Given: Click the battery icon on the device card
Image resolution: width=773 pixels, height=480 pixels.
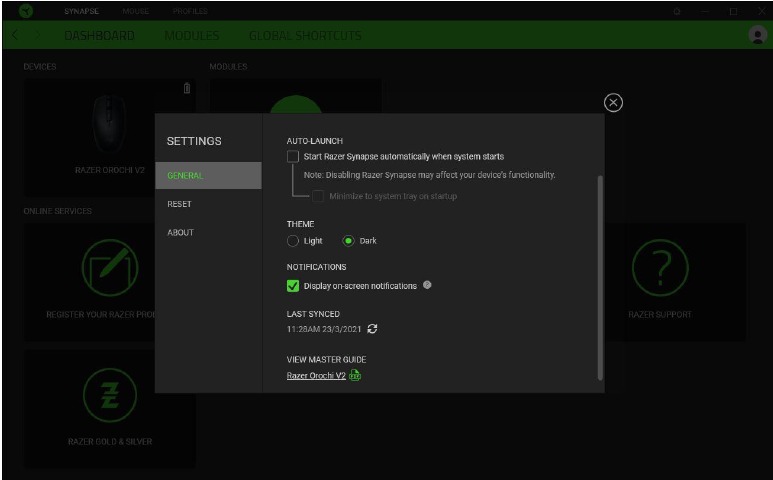Looking at the screenshot, I should coord(187,88).
